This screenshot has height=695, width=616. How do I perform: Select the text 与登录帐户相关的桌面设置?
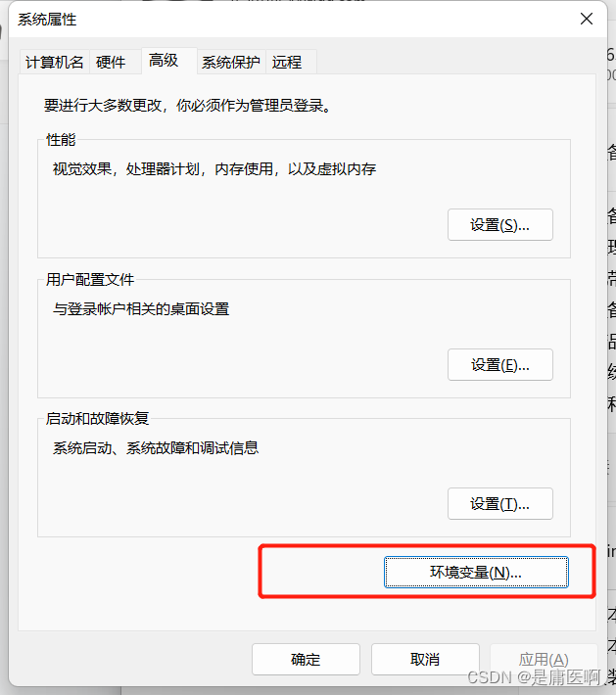[141, 308]
